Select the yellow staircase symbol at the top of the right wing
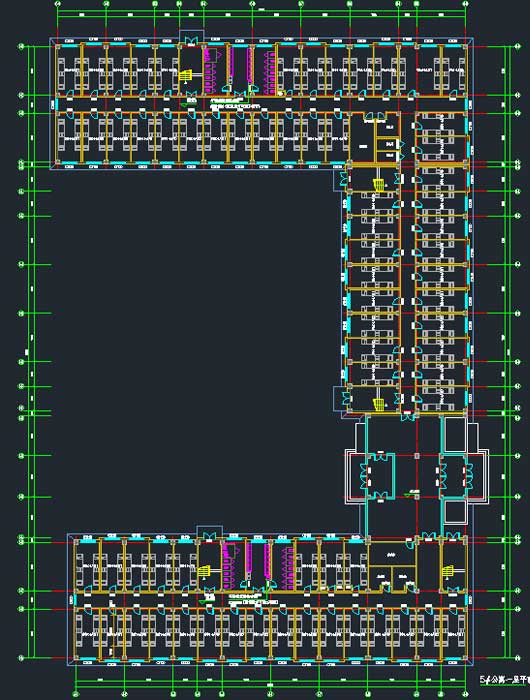This screenshot has height=700, width=530. point(379,184)
